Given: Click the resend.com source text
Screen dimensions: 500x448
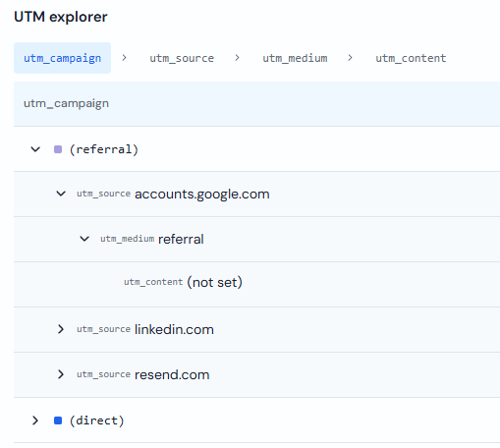Looking at the screenshot, I should click(x=172, y=374).
